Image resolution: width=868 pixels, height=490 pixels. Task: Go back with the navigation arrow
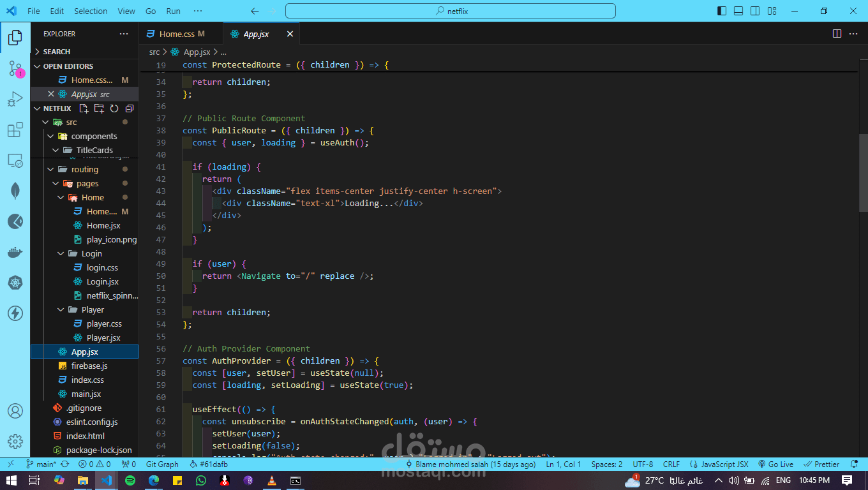[255, 11]
